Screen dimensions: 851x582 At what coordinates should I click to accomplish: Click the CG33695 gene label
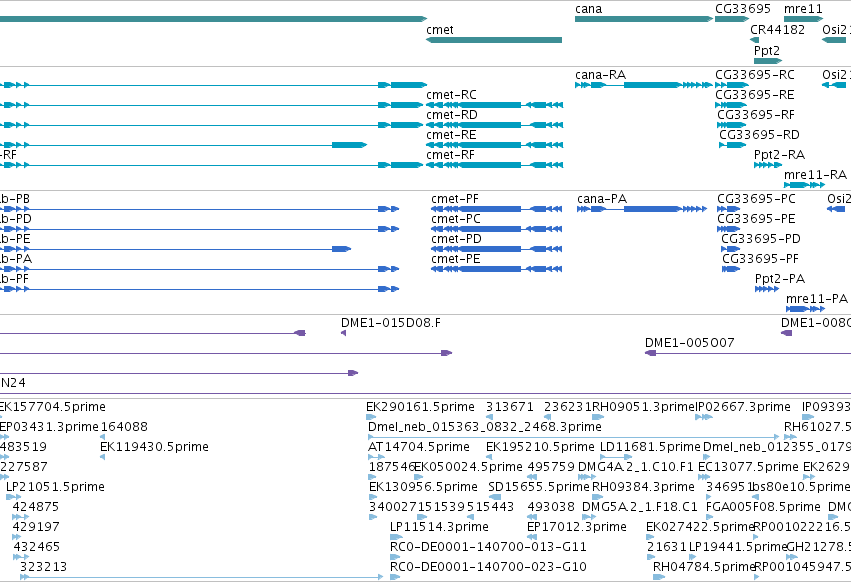[x=742, y=9]
